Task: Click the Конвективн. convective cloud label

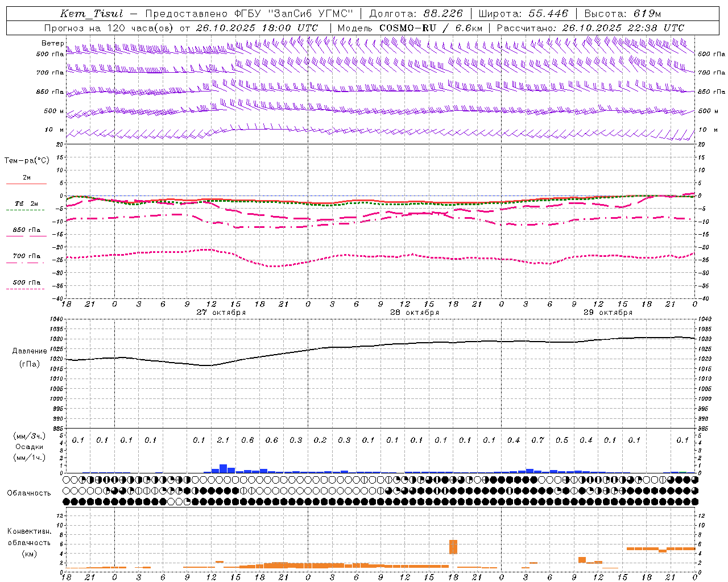Action: (x=30, y=531)
